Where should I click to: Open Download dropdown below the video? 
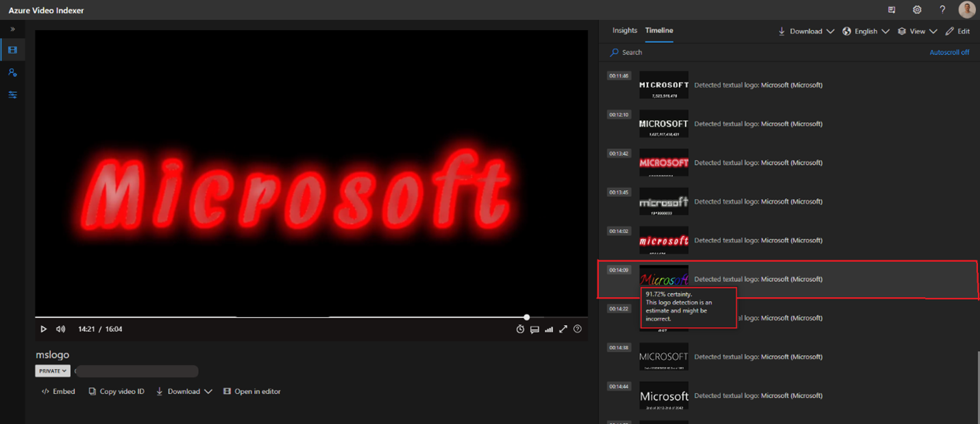coord(184,392)
